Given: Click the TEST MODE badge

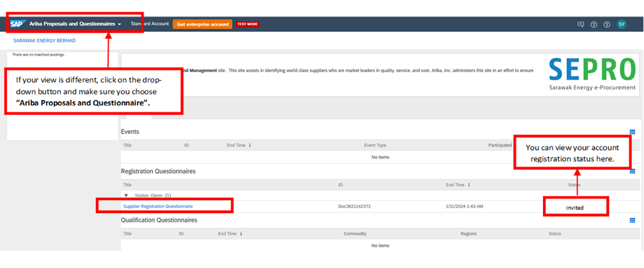Looking at the screenshot, I should pos(247,24).
